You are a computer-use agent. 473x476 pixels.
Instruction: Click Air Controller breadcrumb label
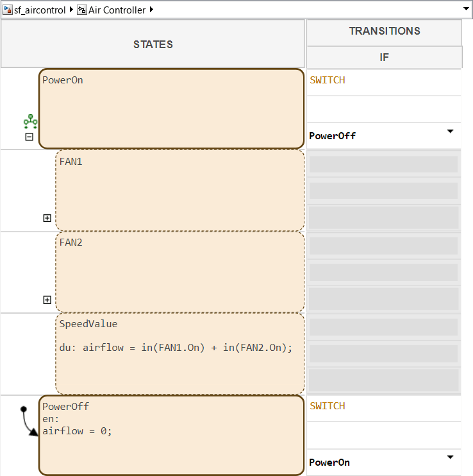click(x=118, y=10)
